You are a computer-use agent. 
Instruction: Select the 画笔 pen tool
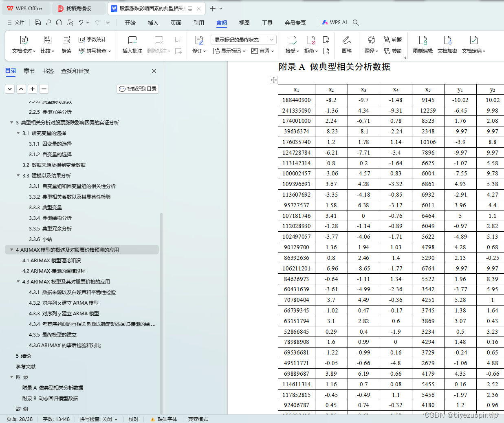pyautogui.click(x=347, y=44)
